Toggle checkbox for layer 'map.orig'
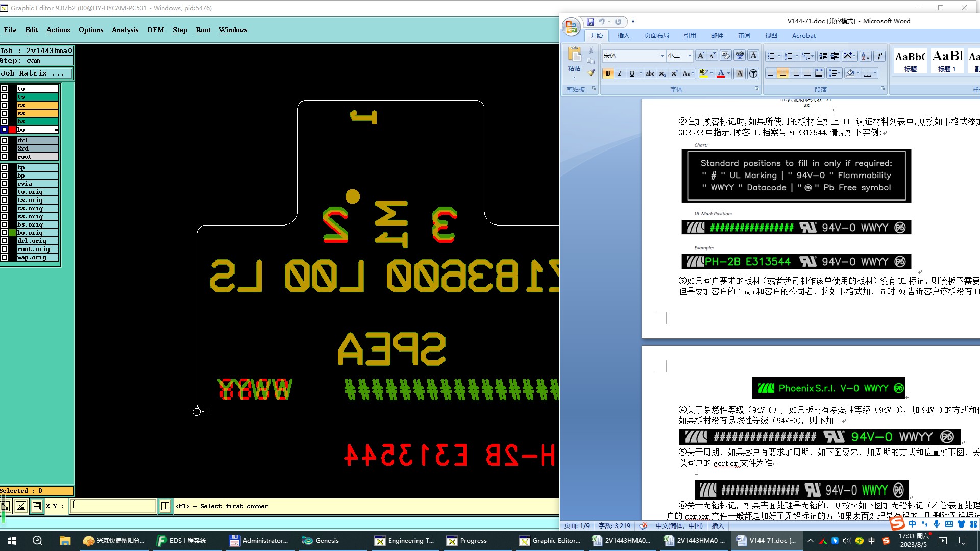Screen dimensions: 980x551 tap(4, 257)
